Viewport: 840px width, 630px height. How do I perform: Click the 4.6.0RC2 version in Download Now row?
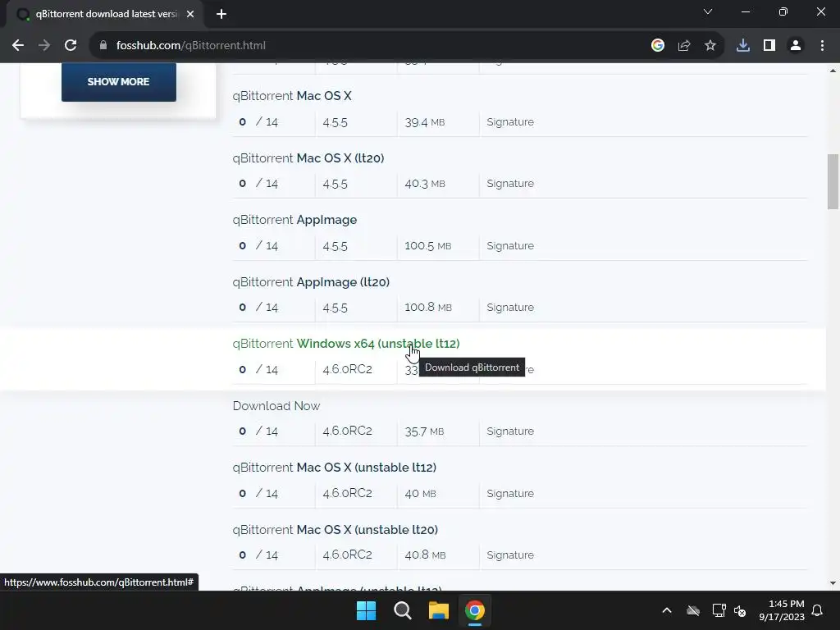coord(347,431)
